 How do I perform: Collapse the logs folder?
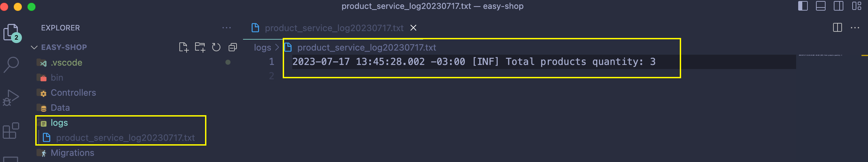click(59, 123)
